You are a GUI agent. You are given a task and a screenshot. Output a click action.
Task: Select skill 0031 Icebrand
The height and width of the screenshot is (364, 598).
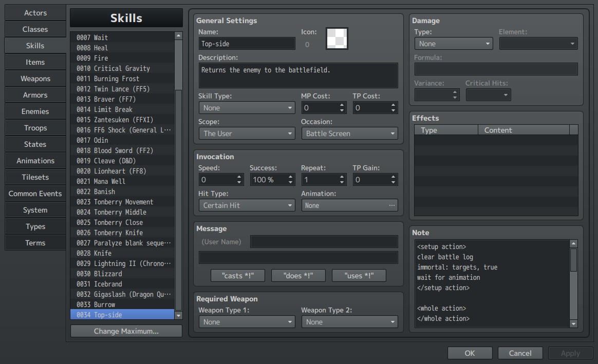tap(122, 284)
